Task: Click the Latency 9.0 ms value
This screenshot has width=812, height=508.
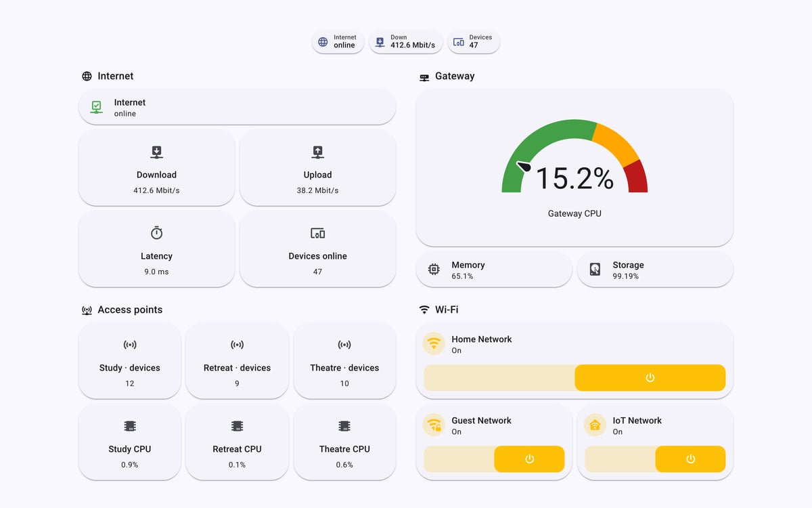Action: coord(156,272)
